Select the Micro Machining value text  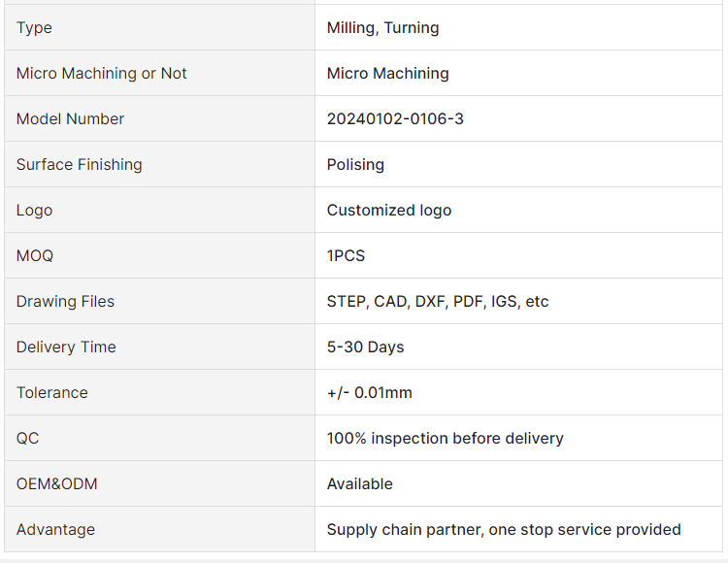click(x=387, y=74)
